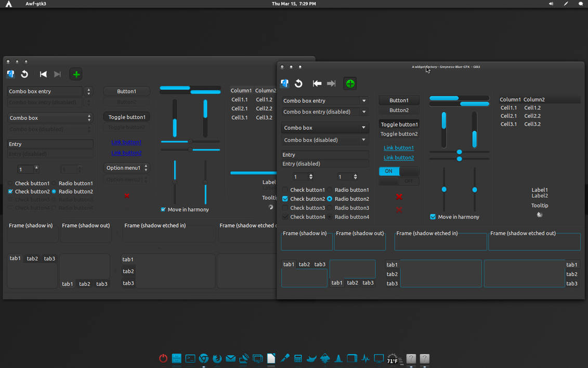Click the red power icon in the dock
Screen dimensions: 588x368
(163, 359)
